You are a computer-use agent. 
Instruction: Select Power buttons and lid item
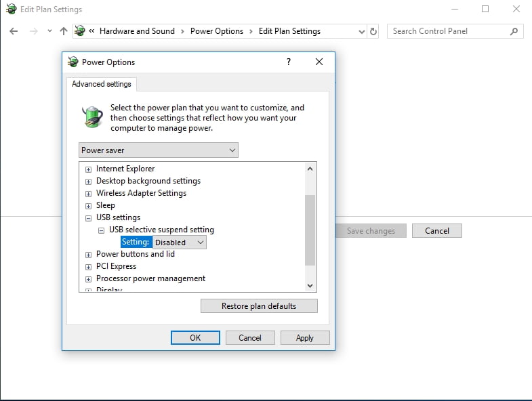click(136, 254)
